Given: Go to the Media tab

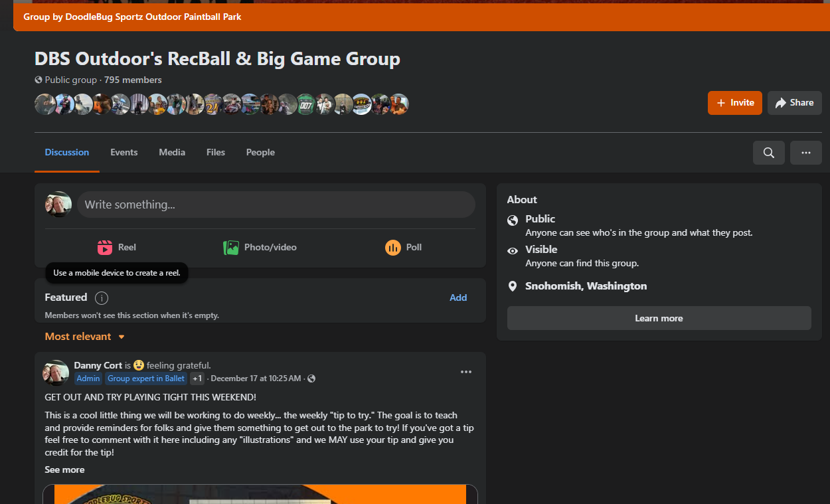Looking at the screenshot, I should [x=172, y=153].
